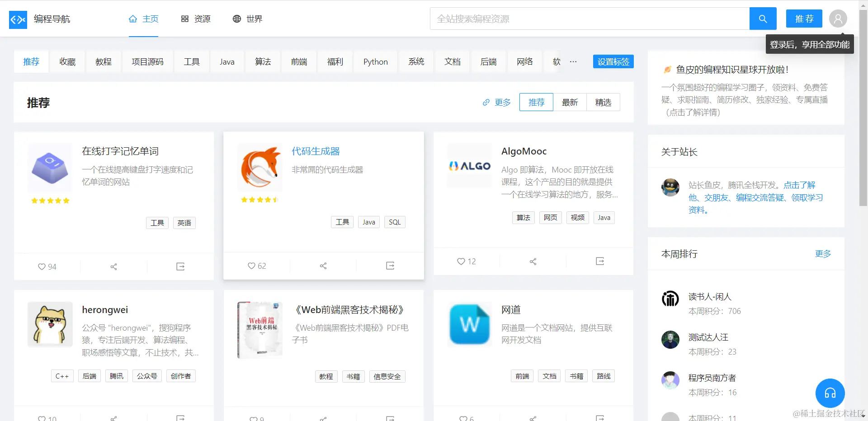Open the AlgoMooc external link icon
The height and width of the screenshot is (421, 868).
click(x=600, y=261)
